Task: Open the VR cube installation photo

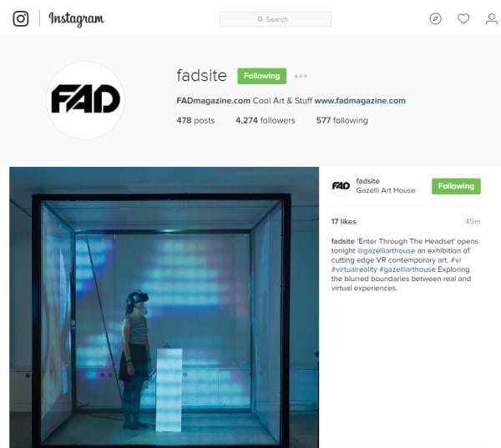Action: click(164, 307)
